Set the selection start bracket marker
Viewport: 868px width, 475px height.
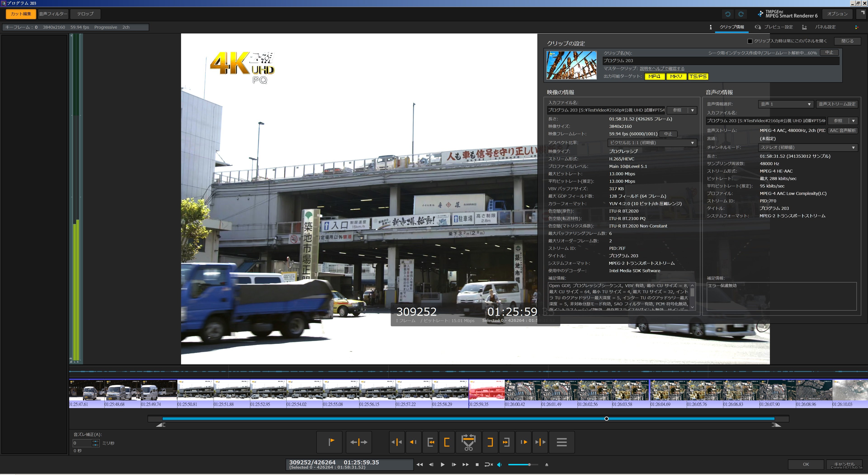(x=447, y=442)
